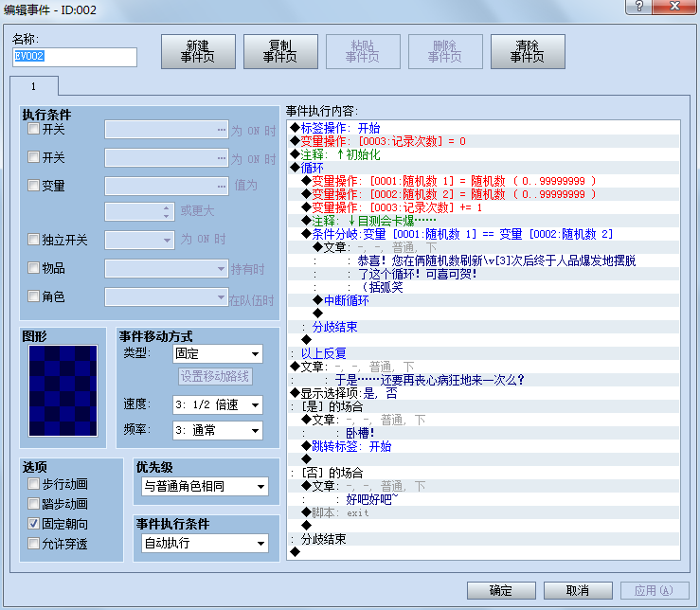Image resolution: width=700 pixels, height=610 pixels.
Task: Select the 变量操作 记录次数 = 0 line
Action: [x=484, y=141]
